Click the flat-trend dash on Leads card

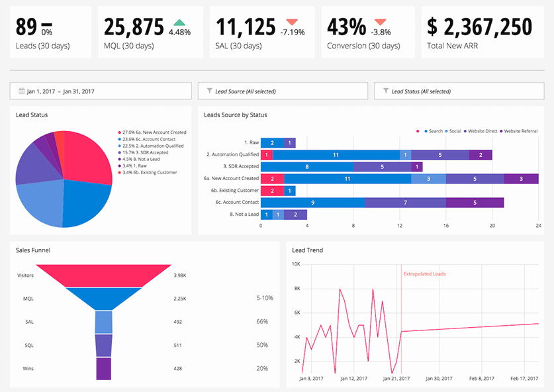pos(47,24)
